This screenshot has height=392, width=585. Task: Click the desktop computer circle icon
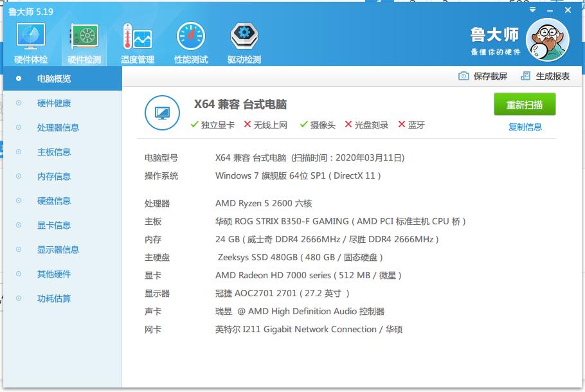click(x=162, y=112)
